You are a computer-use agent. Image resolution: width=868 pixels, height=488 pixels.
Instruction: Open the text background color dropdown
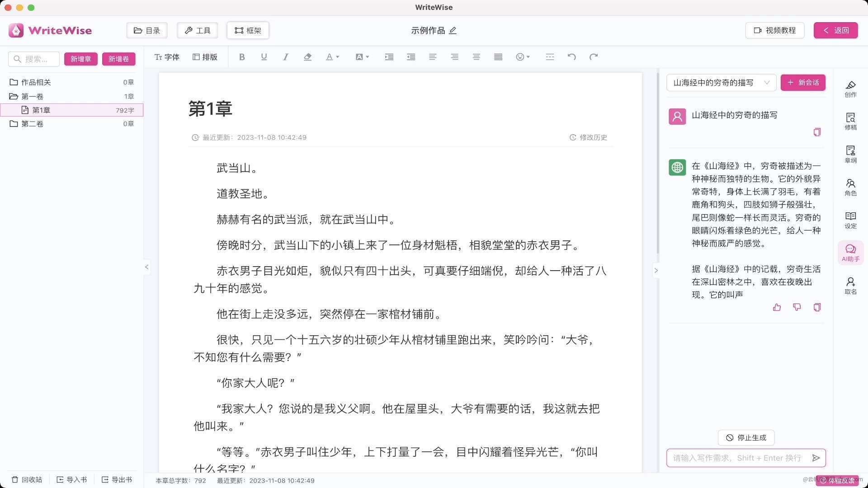(x=362, y=57)
